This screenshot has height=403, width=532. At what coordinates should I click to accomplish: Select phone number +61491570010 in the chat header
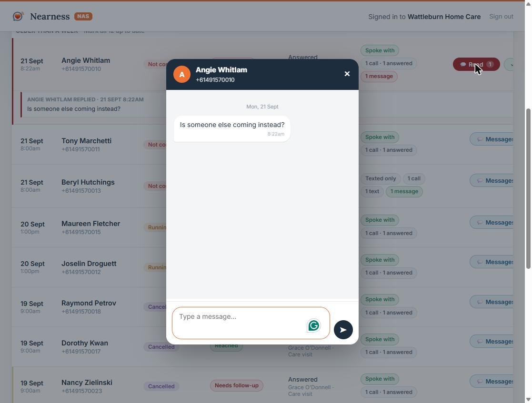click(x=215, y=80)
